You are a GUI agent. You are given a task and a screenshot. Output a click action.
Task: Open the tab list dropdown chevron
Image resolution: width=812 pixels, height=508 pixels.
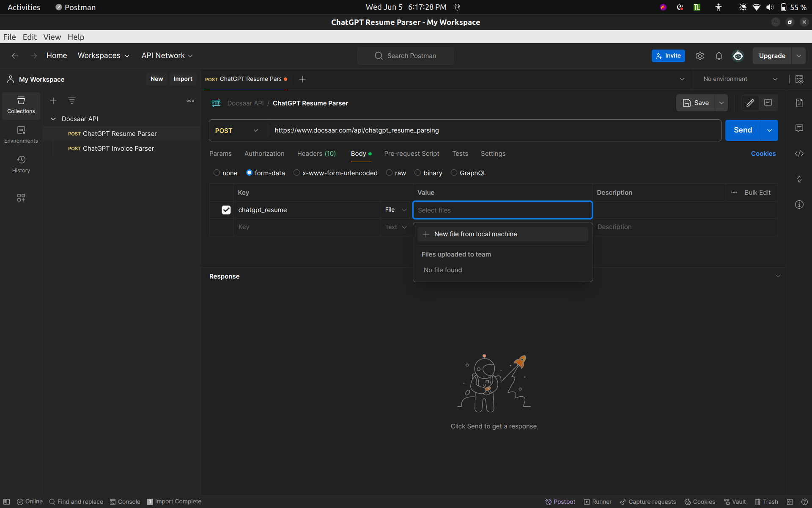pos(682,79)
